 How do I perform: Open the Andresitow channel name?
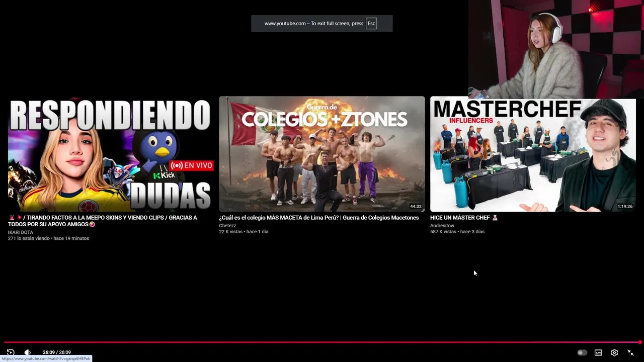(x=442, y=226)
